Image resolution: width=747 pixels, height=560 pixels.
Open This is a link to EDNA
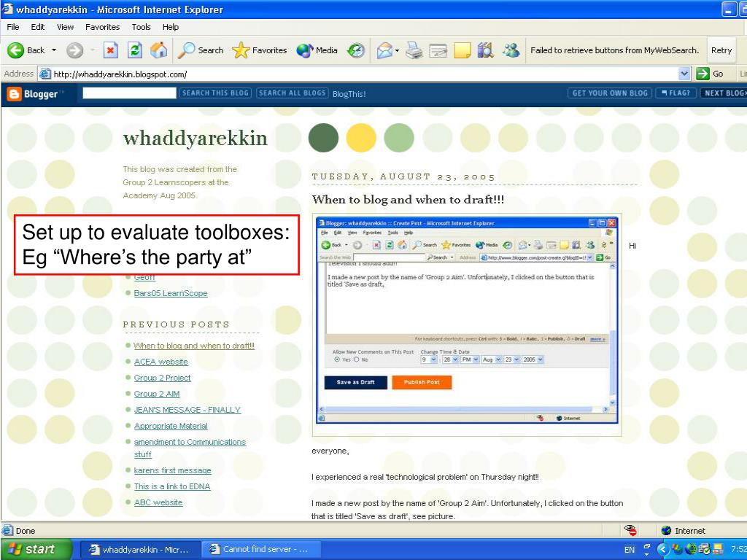click(172, 486)
